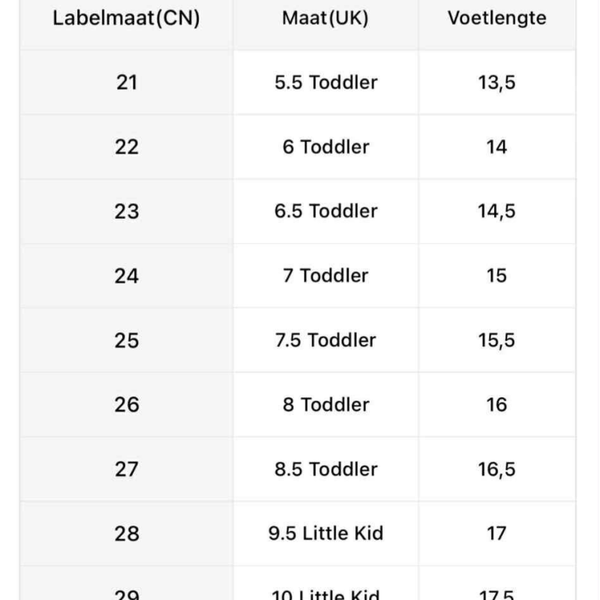This screenshot has height=600, width=600.
Task: Select label size 27 cell
Action: tap(127, 469)
